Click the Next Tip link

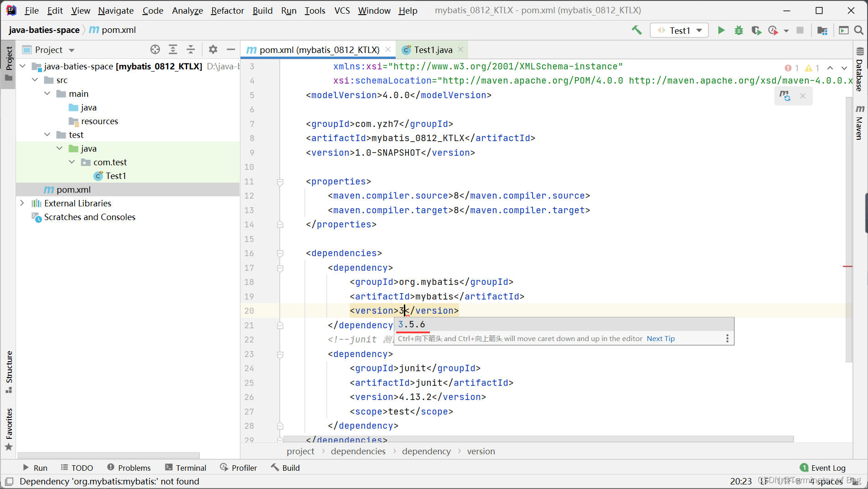point(660,338)
